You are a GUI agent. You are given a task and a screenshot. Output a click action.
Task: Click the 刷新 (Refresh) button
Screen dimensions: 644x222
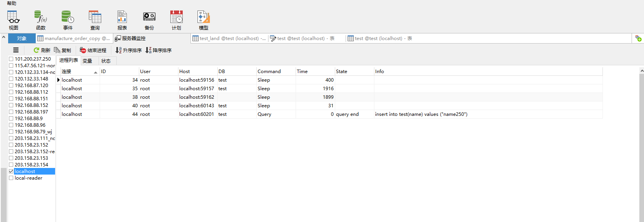(x=42, y=51)
